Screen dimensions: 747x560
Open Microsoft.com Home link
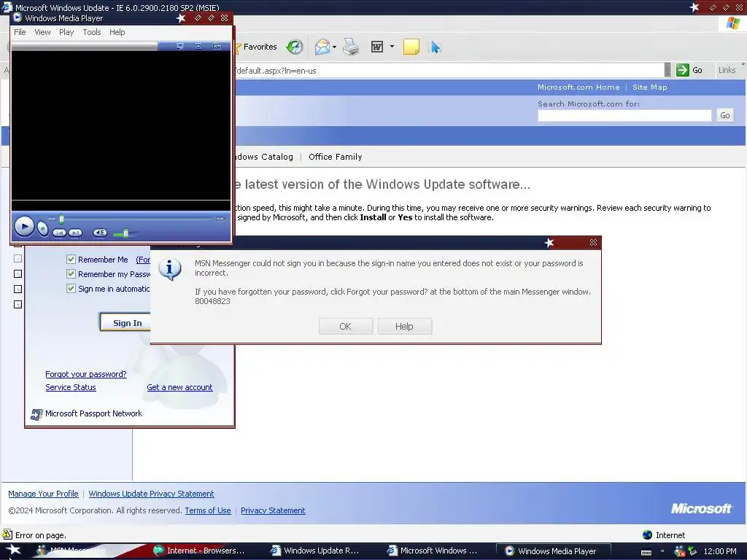578,87
